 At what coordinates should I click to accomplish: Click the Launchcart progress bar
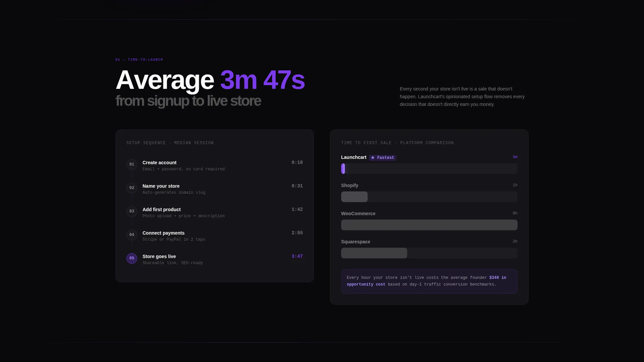point(429,169)
